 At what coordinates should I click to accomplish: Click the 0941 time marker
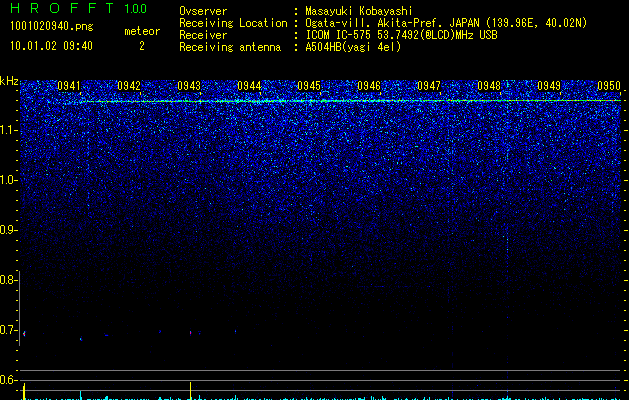coord(69,85)
